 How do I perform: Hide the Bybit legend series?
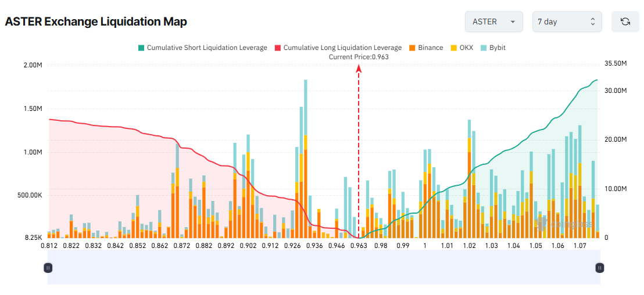[x=497, y=48]
